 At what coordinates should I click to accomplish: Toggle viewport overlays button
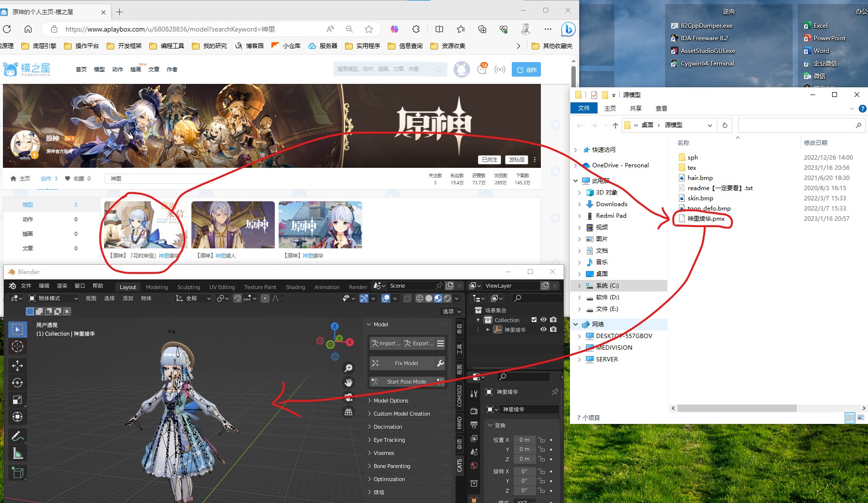tap(386, 298)
